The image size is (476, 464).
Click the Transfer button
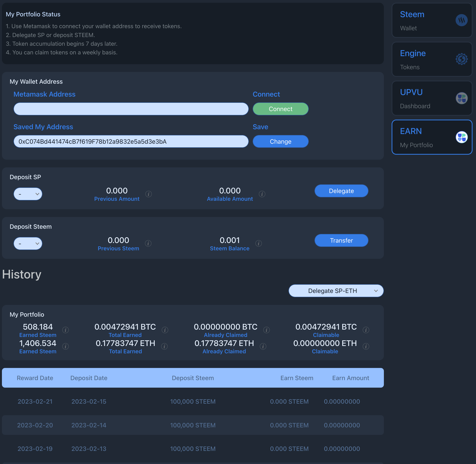pyautogui.click(x=341, y=240)
